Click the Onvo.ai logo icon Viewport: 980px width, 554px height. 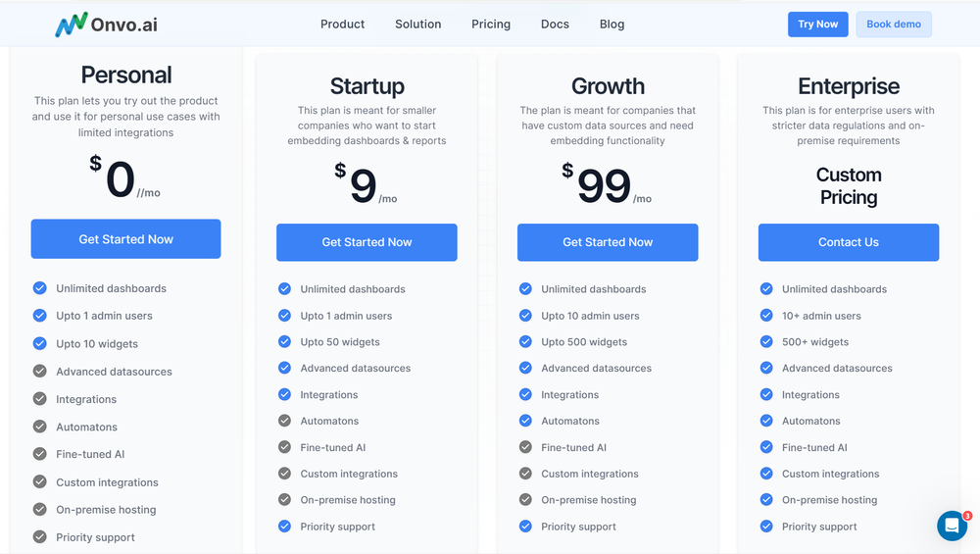[72, 25]
